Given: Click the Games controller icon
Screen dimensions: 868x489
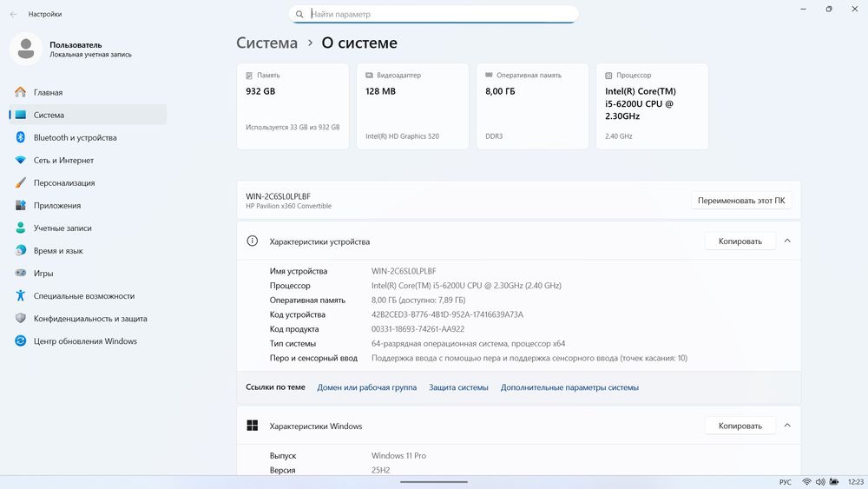Looking at the screenshot, I should click(21, 273).
